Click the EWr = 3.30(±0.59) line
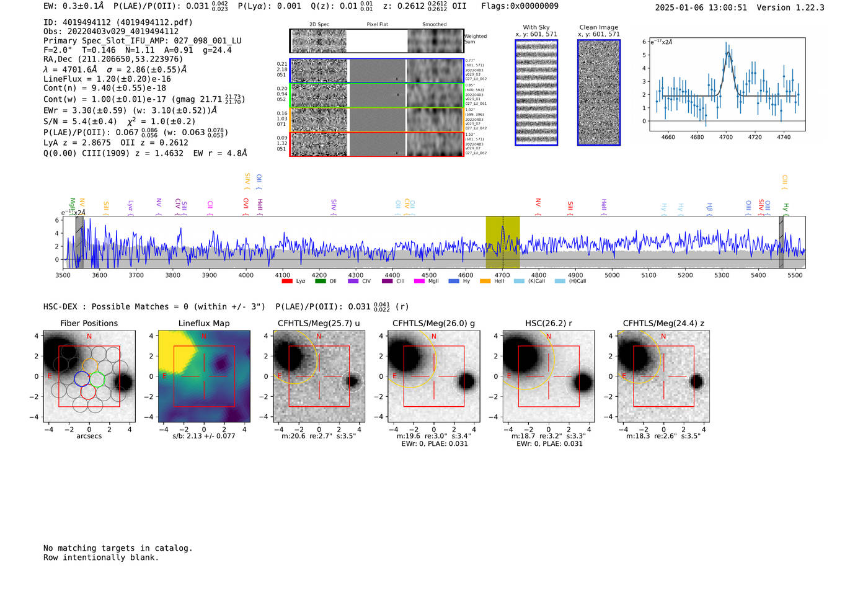 [x=130, y=110]
